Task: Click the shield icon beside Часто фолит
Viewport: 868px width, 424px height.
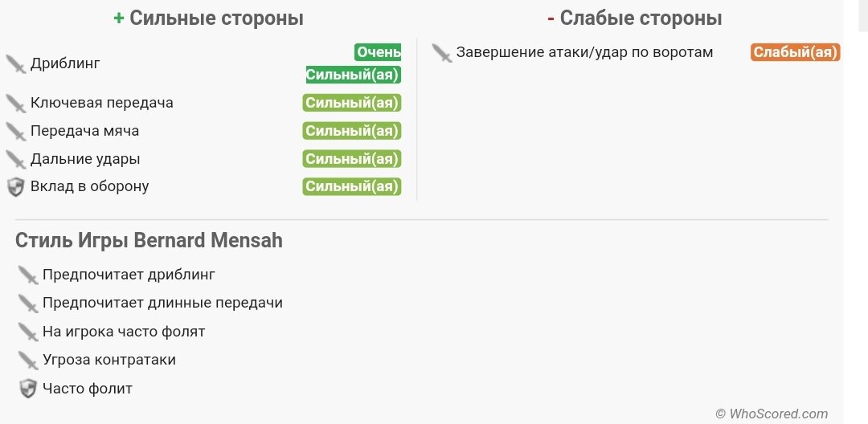Action: [27, 389]
